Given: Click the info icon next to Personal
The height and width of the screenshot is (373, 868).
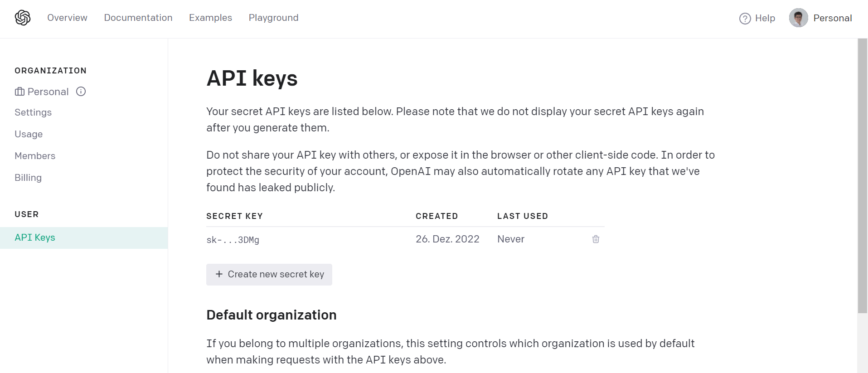Looking at the screenshot, I should [x=81, y=92].
